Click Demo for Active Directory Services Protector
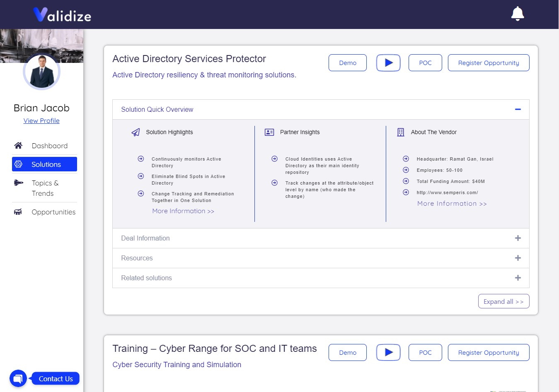 [x=348, y=63]
